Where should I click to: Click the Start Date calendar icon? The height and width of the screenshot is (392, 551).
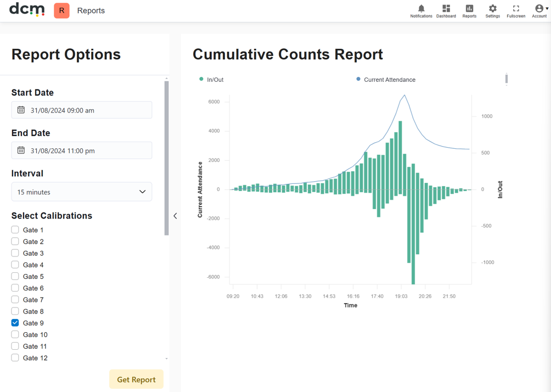21,110
